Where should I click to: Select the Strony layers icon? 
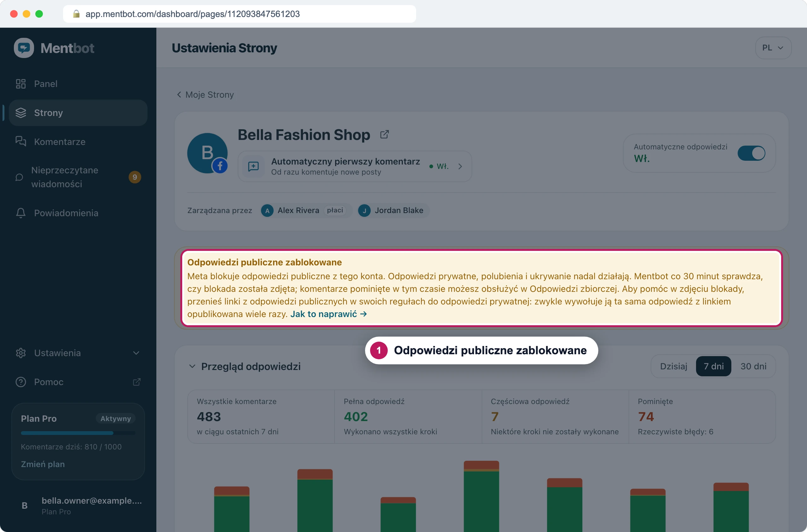[21, 113]
